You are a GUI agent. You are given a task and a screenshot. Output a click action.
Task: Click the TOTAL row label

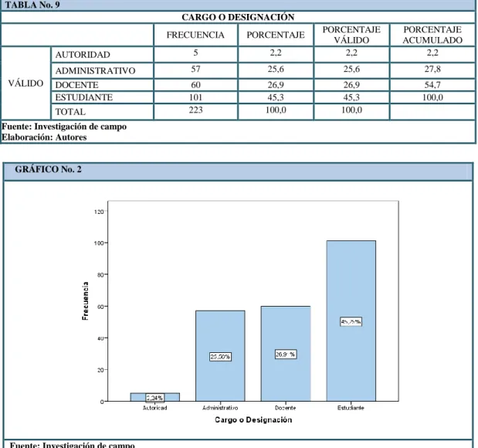click(x=70, y=112)
